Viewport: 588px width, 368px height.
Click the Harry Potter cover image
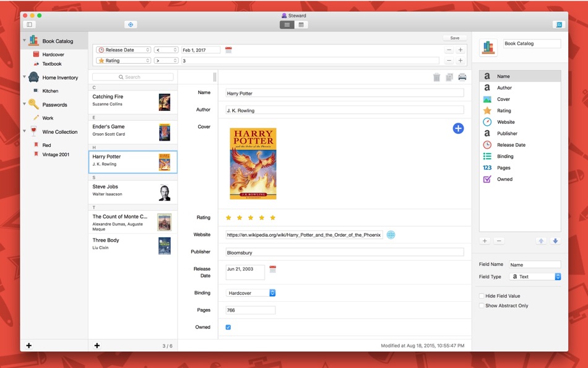(253, 164)
